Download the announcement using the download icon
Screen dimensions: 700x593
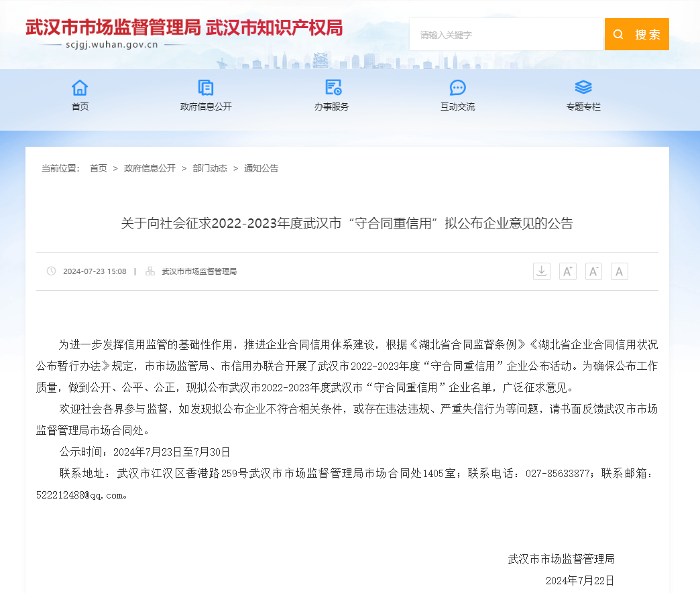coord(542,271)
